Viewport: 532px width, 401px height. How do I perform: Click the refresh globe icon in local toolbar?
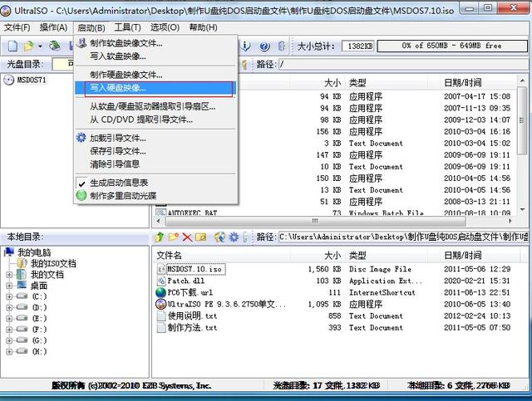219,237
